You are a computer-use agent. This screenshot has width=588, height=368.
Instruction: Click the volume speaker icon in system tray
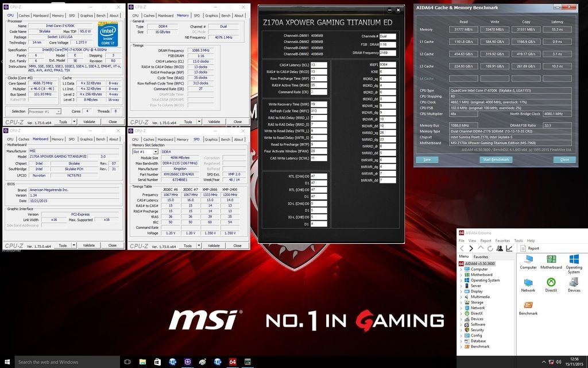(559, 362)
